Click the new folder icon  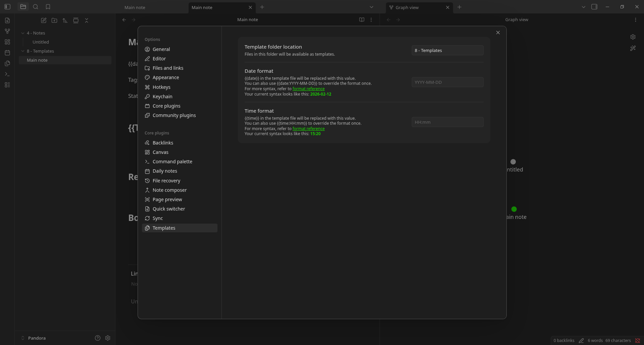(x=54, y=20)
